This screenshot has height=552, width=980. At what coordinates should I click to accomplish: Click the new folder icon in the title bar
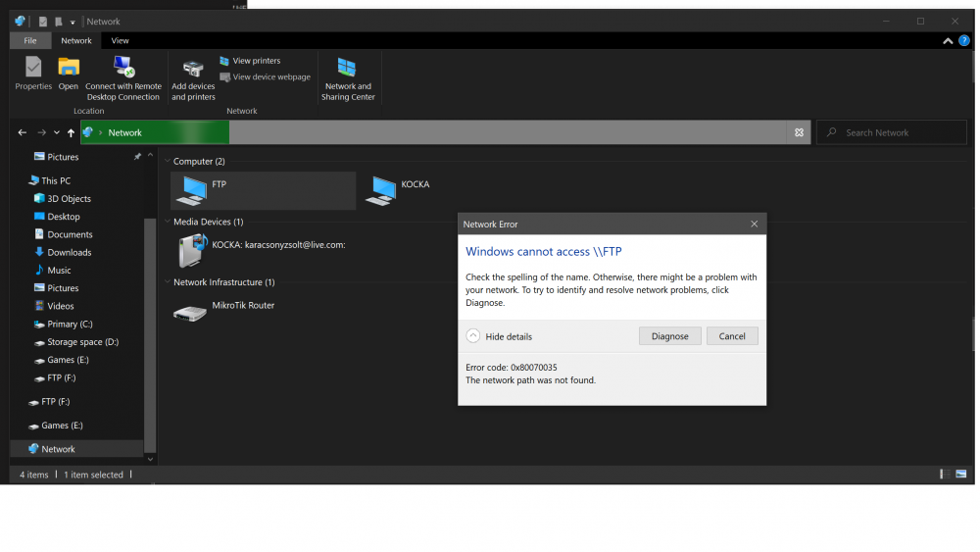pos(58,22)
